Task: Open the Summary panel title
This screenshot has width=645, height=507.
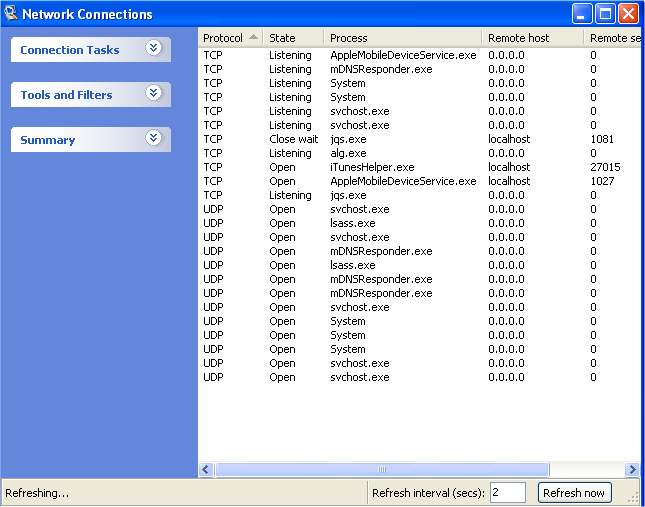Action: (48, 140)
